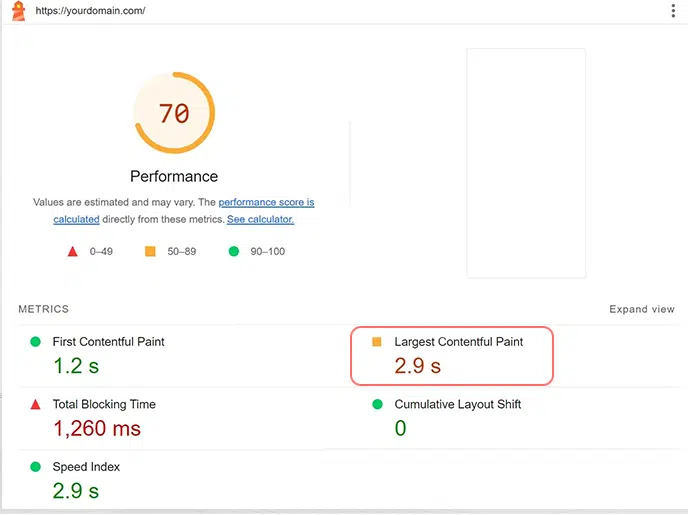Click green dot beside Speed Index
Image resolution: width=688 pixels, height=515 pixels.
coord(36,467)
